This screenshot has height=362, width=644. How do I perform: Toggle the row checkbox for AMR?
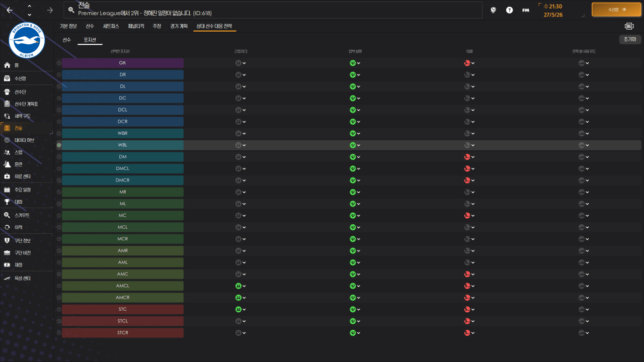pos(59,250)
